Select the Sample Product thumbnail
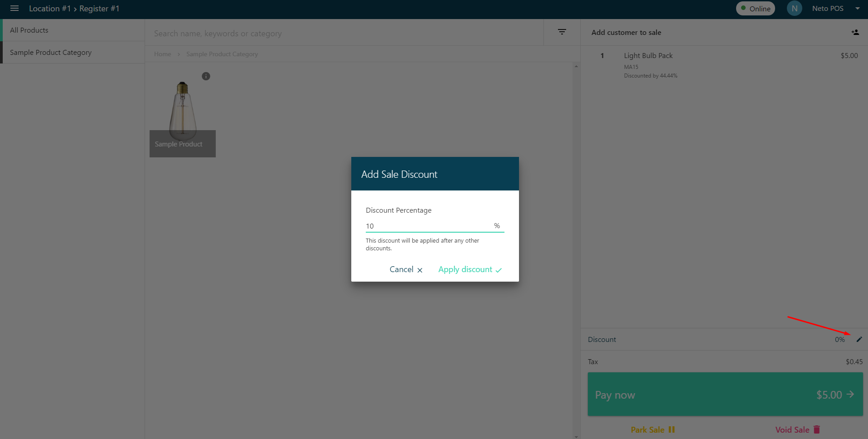The image size is (868, 439). [x=183, y=113]
